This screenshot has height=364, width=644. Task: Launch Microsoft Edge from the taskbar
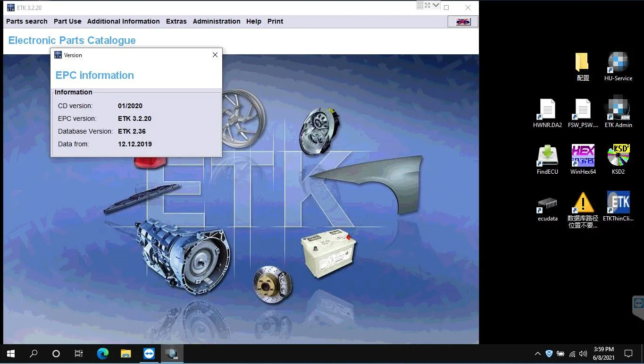tap(102, 354)
